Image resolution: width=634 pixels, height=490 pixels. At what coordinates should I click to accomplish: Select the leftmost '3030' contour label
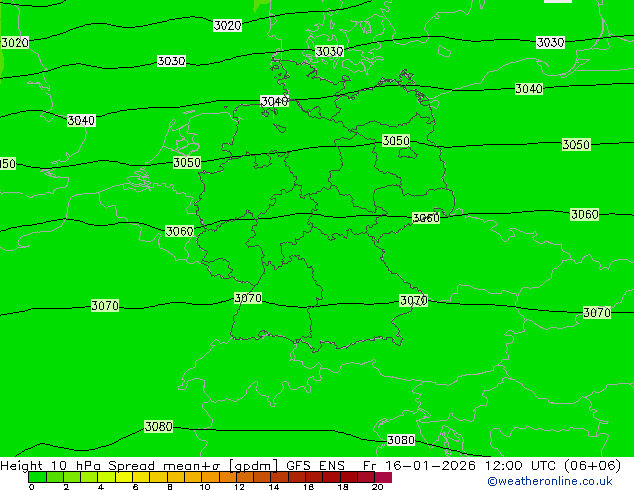point(171,61)
